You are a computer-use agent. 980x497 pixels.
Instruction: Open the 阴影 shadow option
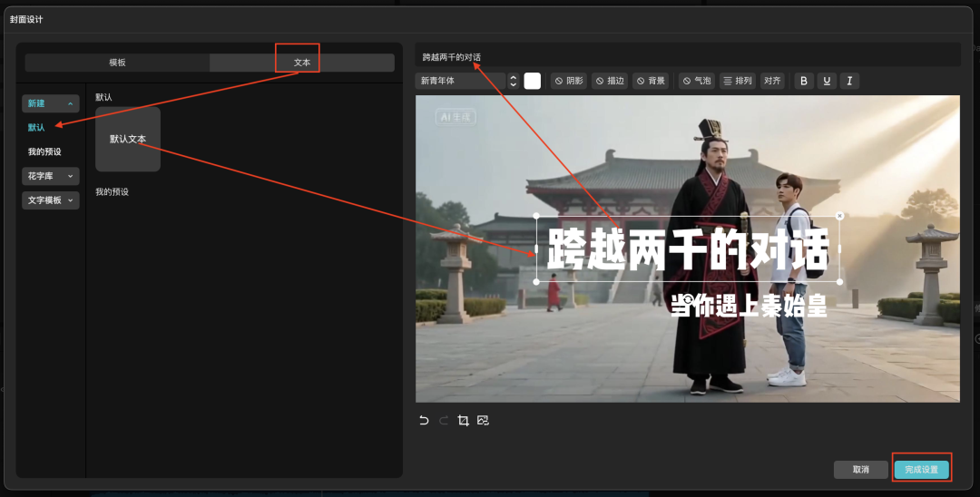click(569, 81)
